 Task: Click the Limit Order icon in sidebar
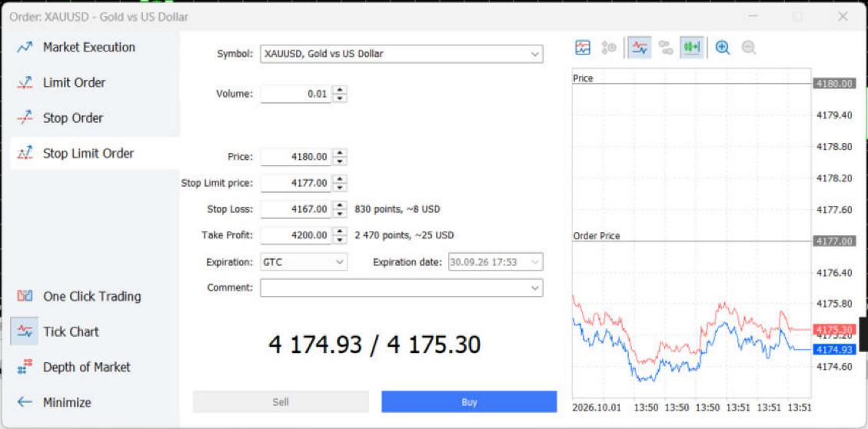(x=25, y=82)
